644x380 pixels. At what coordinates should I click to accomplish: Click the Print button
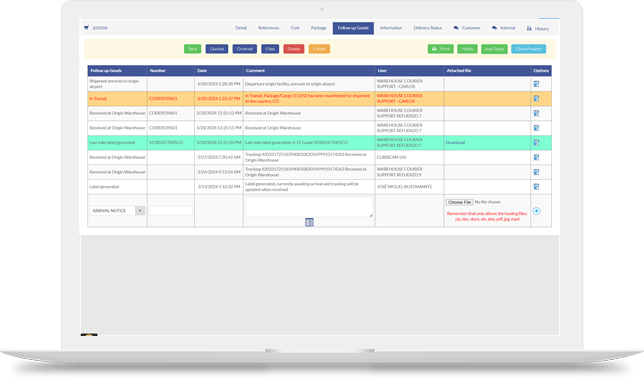(x=441, y=49)
